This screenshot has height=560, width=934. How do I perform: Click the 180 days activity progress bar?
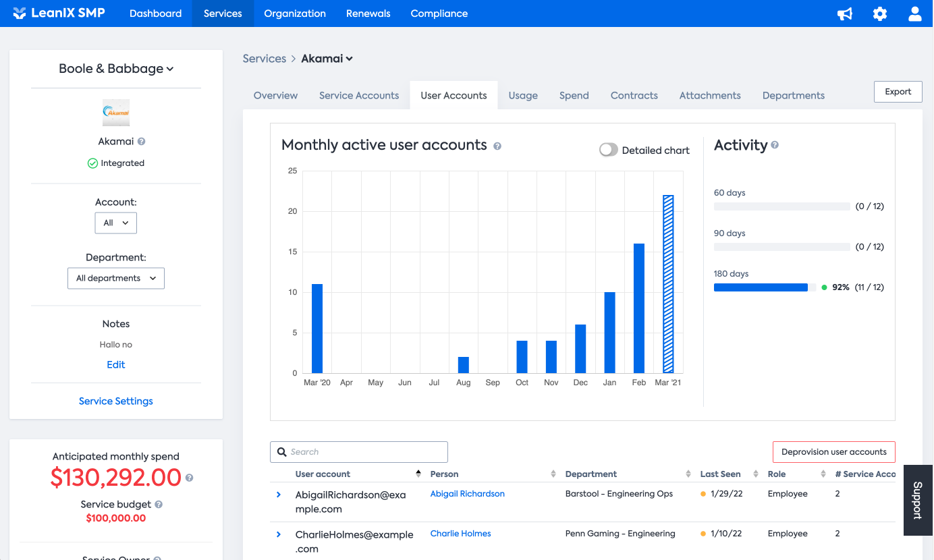(765, 287)
